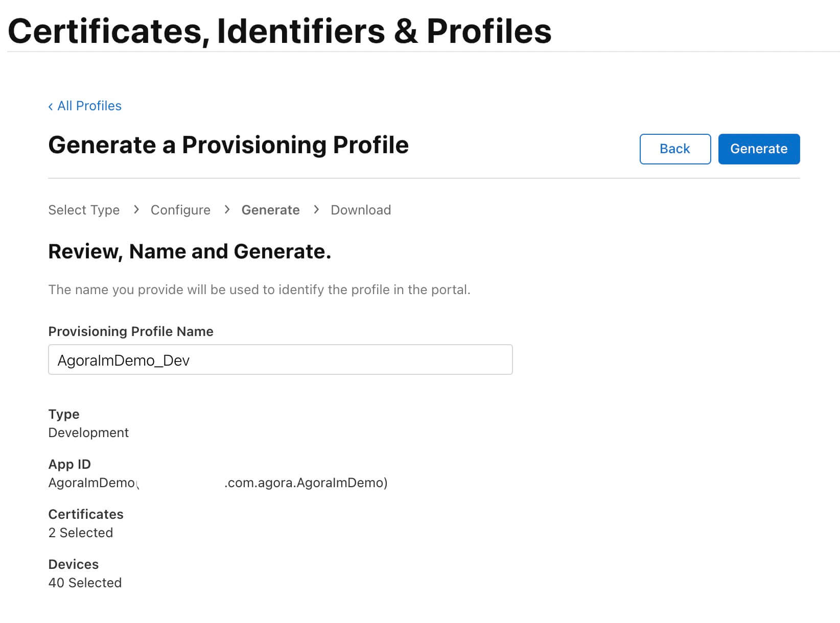Click the blue Generate button
Image resolution: width=840 pixels, height=623 pixels.
pyautogui.click(x=759, y=149)
